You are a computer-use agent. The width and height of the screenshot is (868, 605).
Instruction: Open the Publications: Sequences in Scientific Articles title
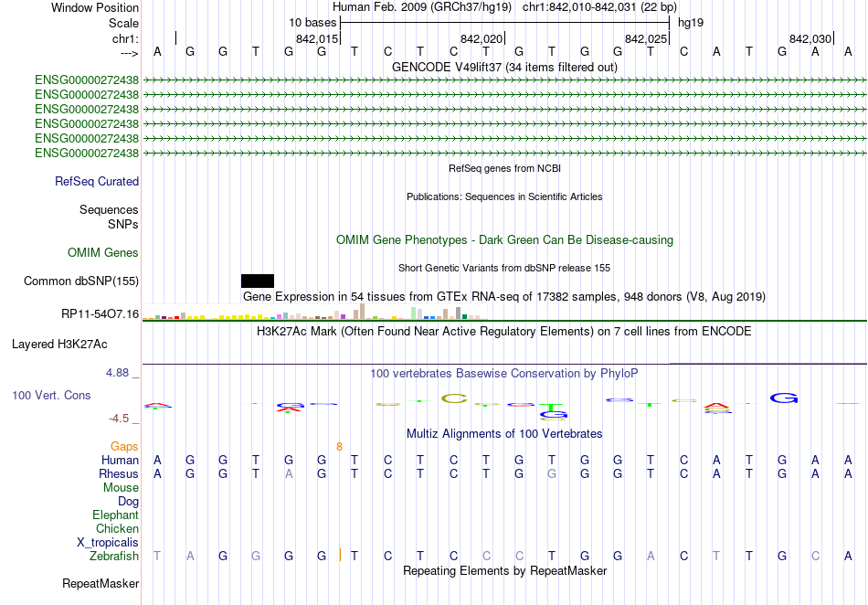pyautogui.click(x=504, y=196)
